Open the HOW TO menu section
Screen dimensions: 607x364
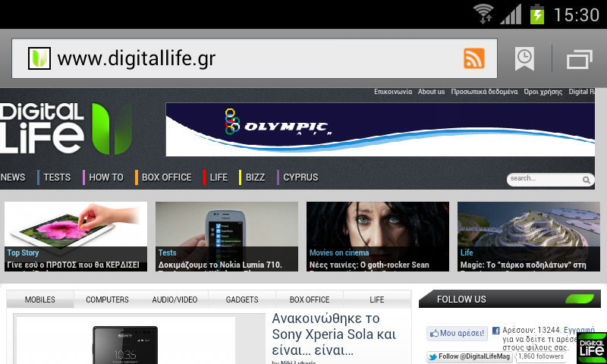[106, 177]
